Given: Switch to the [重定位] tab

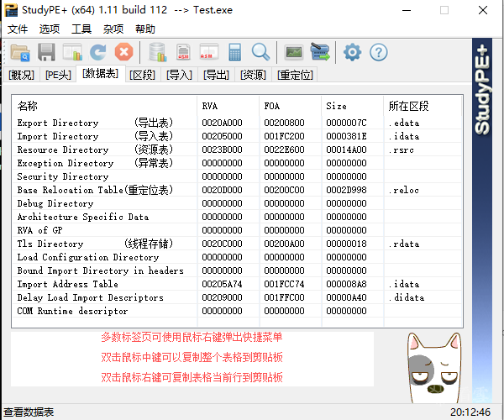Looking at the screenshot, I should 295,75.
